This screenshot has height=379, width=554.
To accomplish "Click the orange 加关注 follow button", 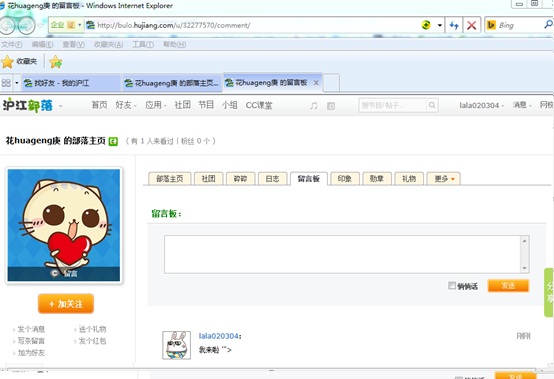I will coord(66,304).
